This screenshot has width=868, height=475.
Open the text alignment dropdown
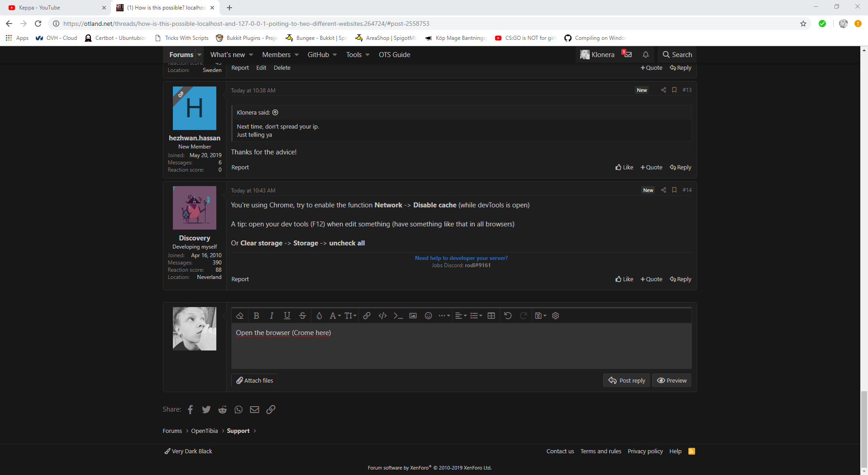click(x=461, y=316)
